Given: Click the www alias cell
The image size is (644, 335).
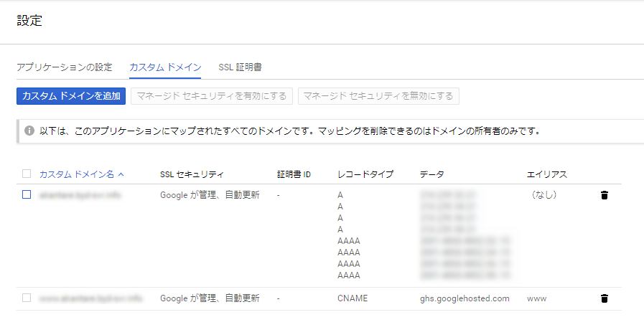Looking at the screenshot, I should (537, 299).
